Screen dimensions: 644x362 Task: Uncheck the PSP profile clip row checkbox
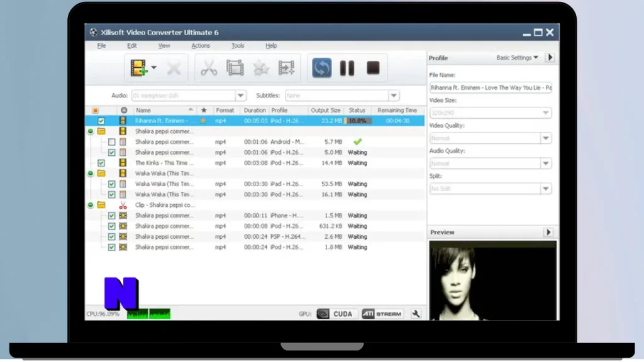[112, 237]
